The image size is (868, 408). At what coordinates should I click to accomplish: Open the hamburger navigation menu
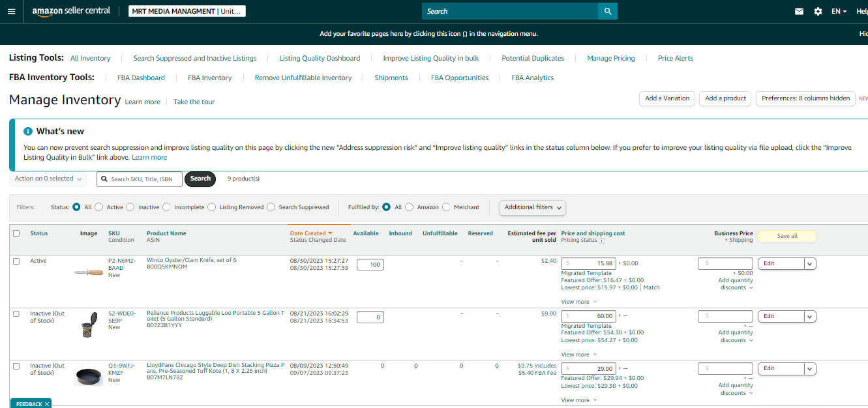(11, 11)
